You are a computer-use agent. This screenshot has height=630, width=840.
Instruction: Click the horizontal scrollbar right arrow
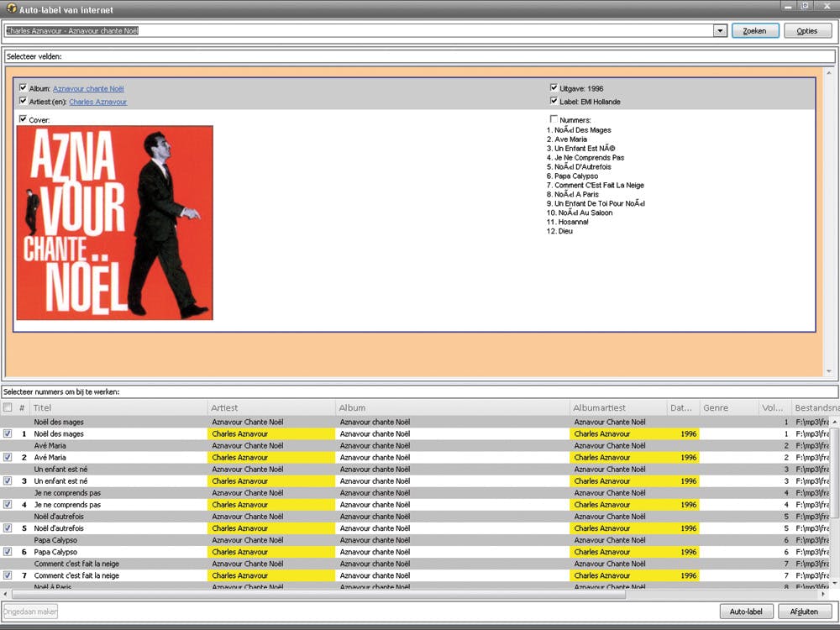tap(824, 594)
